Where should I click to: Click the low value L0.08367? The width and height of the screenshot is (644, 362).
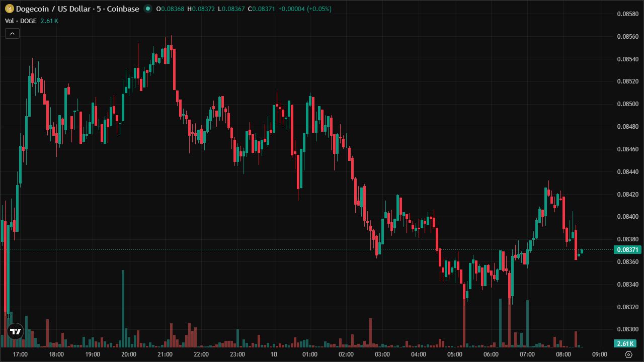click(x=231, y=9)
